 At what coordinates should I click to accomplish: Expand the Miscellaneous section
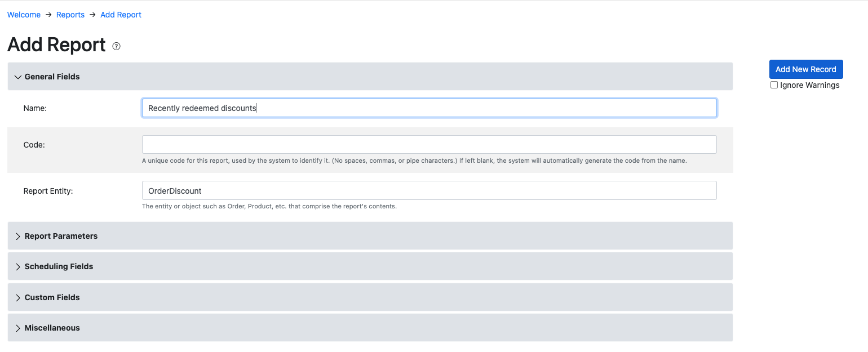tap(370, 328)
